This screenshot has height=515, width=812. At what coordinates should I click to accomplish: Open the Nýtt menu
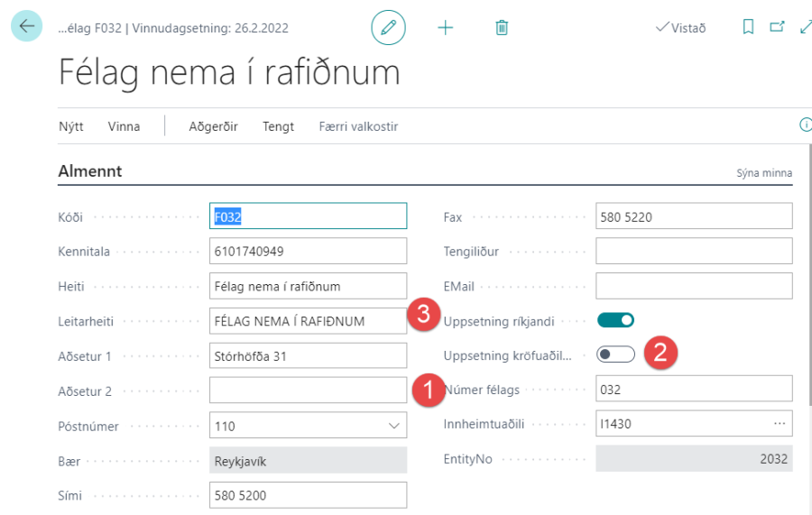coord(71,126)
